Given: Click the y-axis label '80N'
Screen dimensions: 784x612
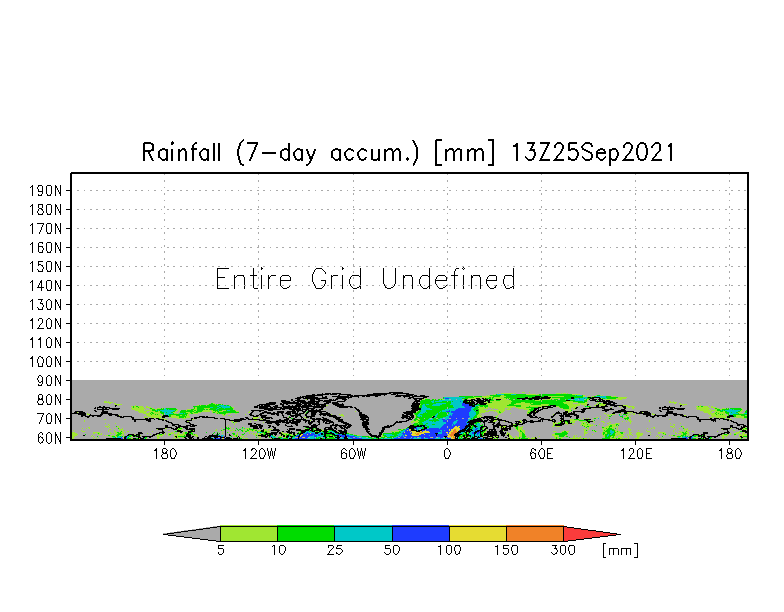Looking at the screenshot, I should tap(50, 400).
